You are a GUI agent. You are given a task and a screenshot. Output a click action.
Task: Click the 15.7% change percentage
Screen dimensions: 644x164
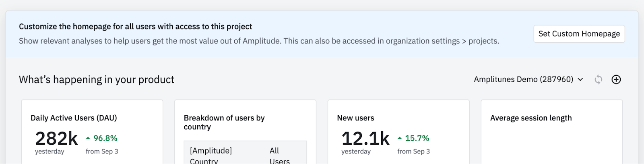point(417,138)
